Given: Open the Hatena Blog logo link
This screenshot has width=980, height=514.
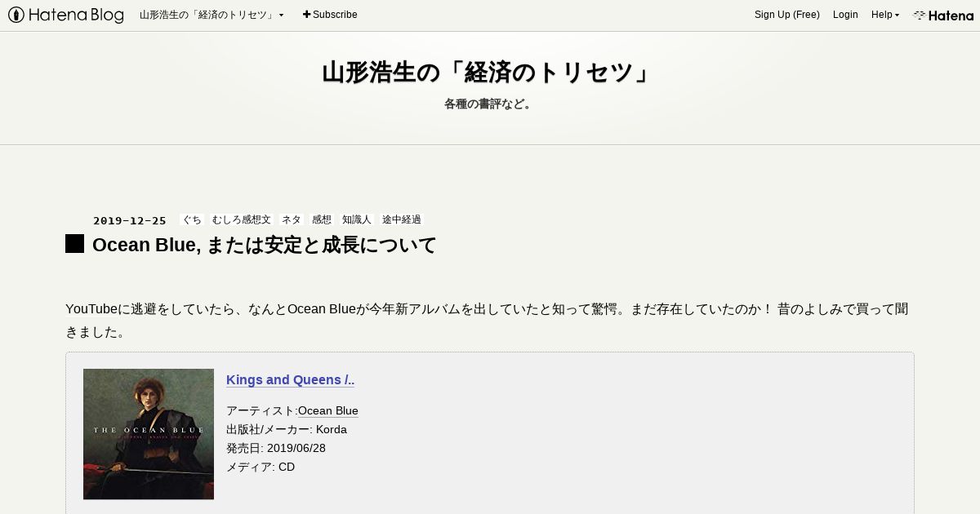Looking at the screenshot, I should [x=65, y=15].
